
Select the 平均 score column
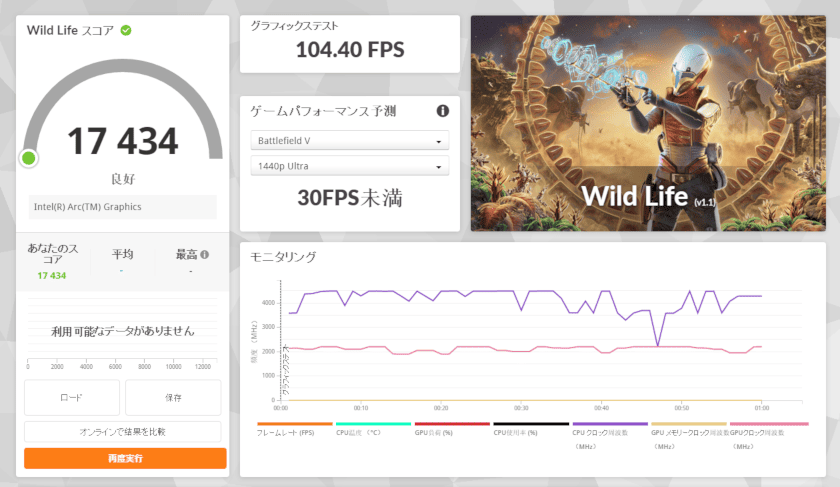point(122,262)
